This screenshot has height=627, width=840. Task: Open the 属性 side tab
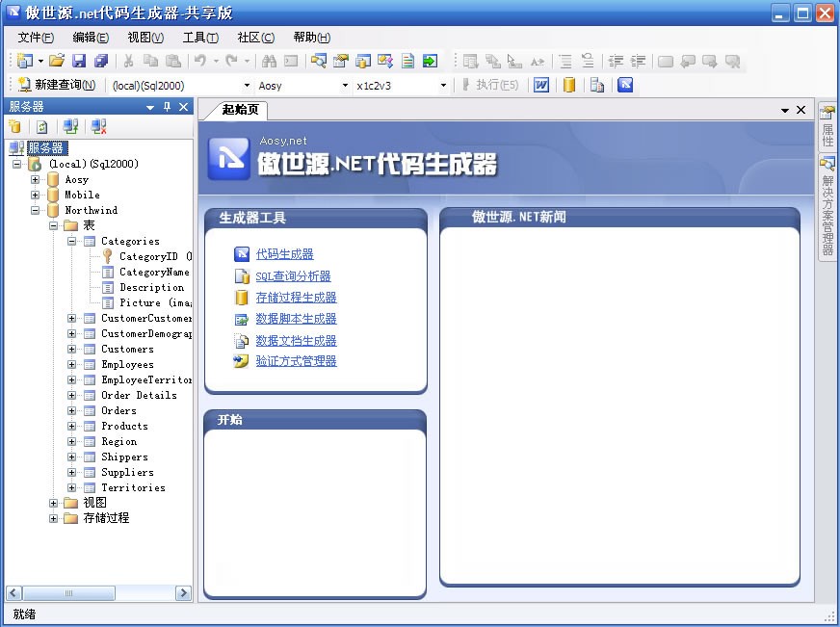click(x=827, y=127)
